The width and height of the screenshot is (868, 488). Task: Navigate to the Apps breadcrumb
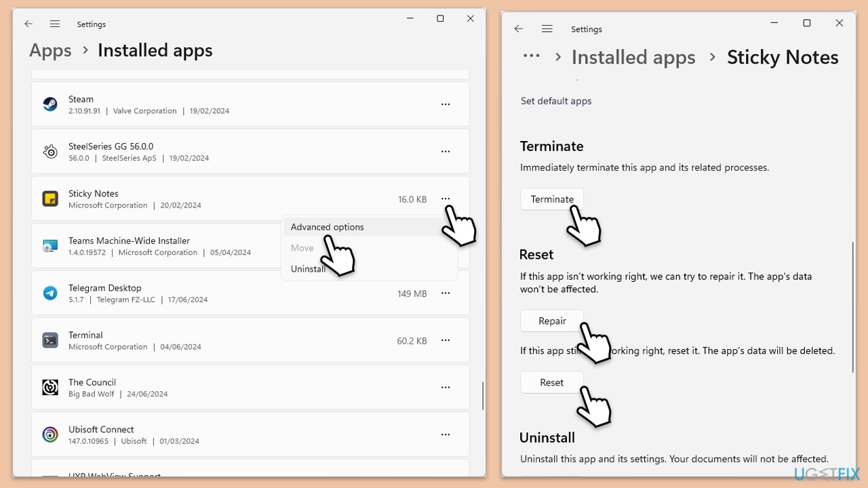[50, 51]
